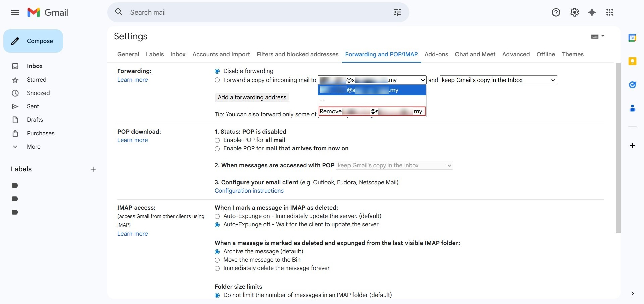Switch to the Filters and blocked addresses tab
644x304 pixels.
[297, 54]
